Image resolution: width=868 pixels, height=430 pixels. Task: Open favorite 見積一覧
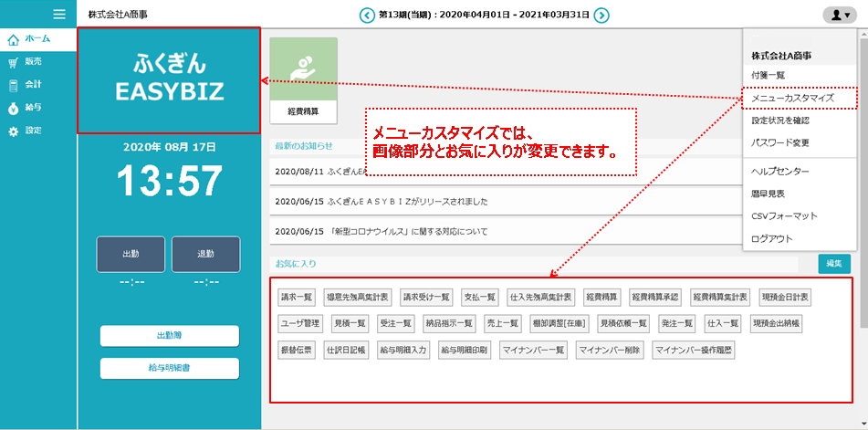pyautogui.click(x=350, y=323)
